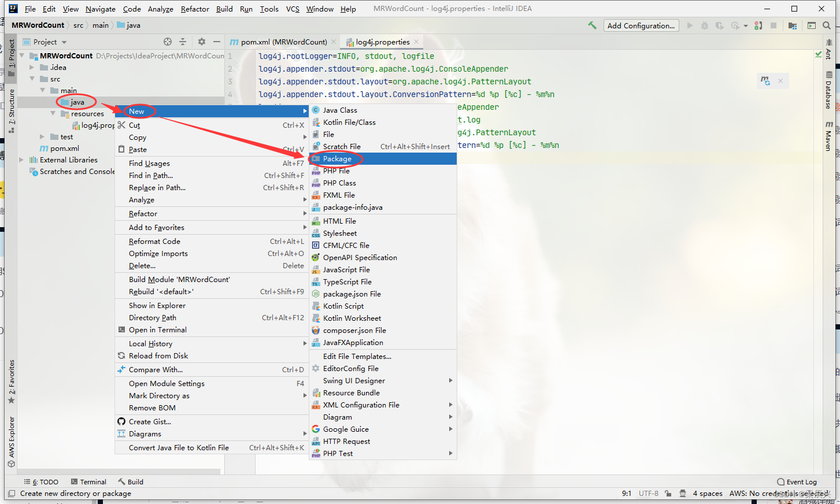
Task: Click the Load Maven Changes icon
Action: pos(765,81)
